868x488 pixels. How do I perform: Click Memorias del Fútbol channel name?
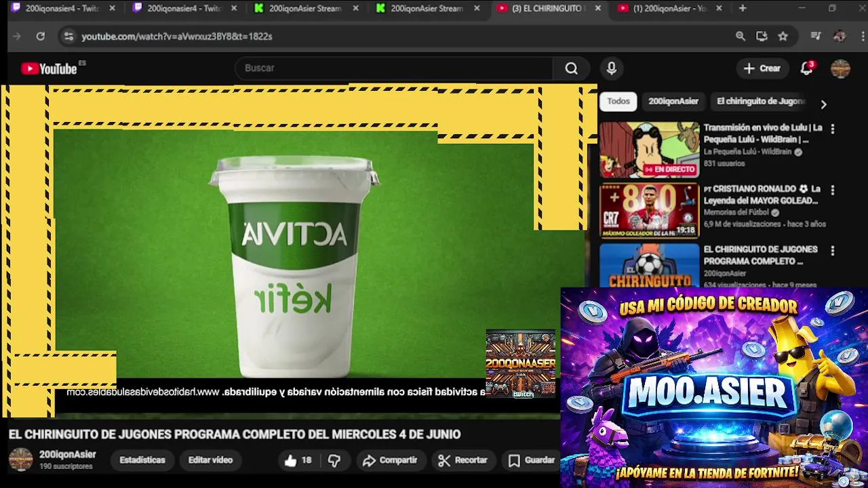736,213
